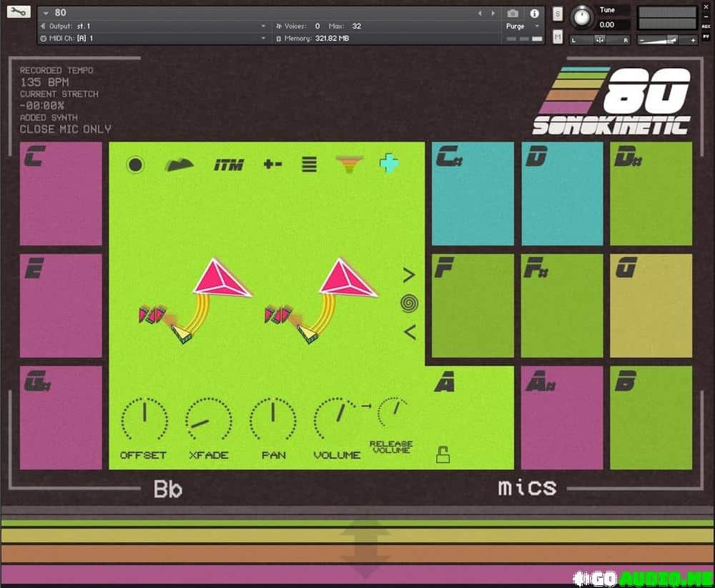Screen dimensions: 715x588
Task: Click the left chevron beside the phrase graphics
Action: 410,332
